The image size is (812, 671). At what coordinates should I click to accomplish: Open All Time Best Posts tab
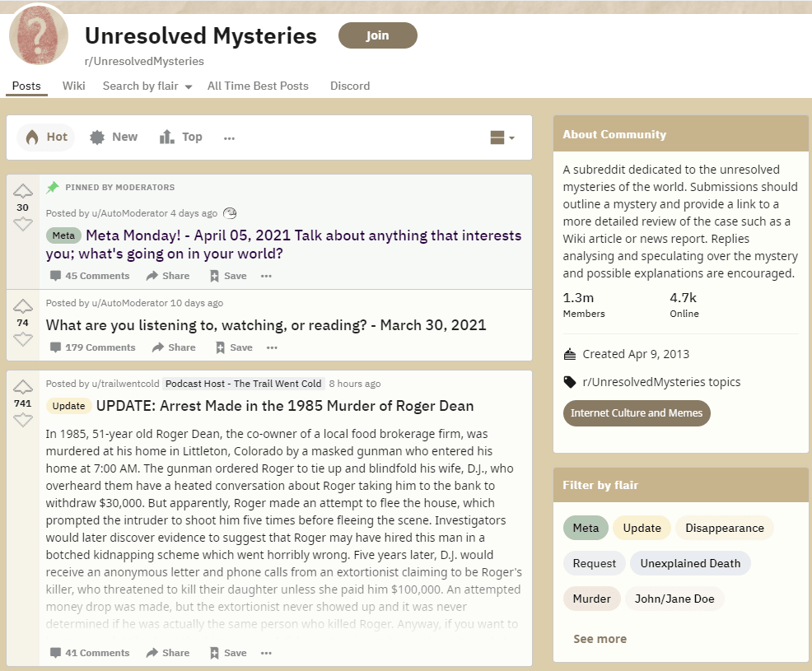click(258, 86)
